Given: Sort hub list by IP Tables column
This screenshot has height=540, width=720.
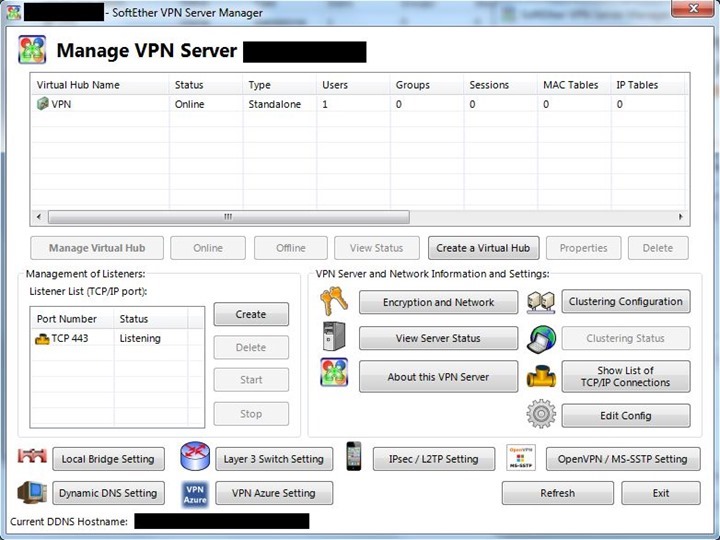Looking at the screenshot, I should [648, 84].
